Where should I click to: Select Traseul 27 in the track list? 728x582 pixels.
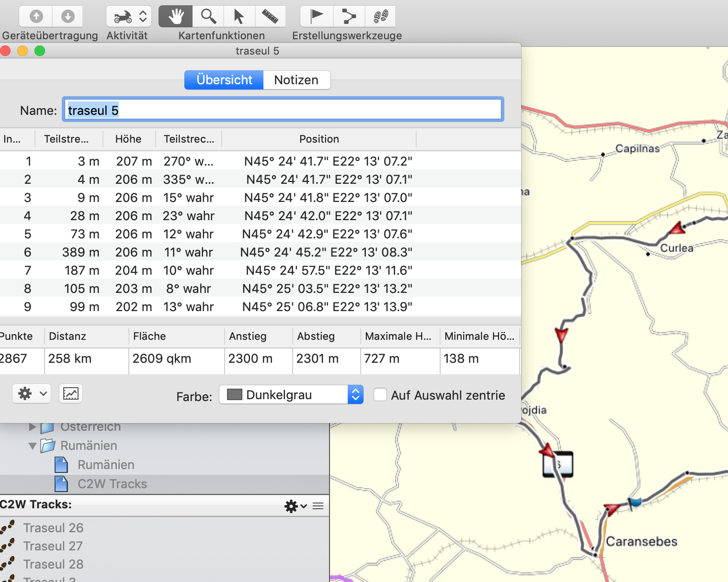coord(53,546)
